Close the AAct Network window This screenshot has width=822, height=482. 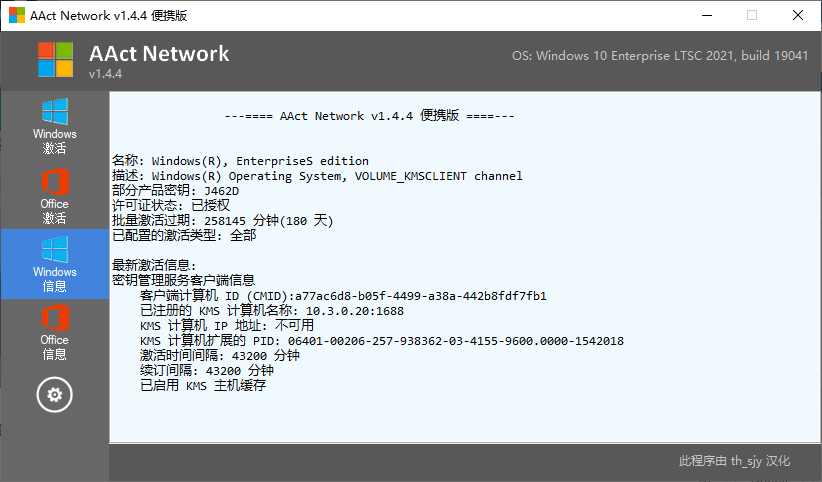click(797, 15)
